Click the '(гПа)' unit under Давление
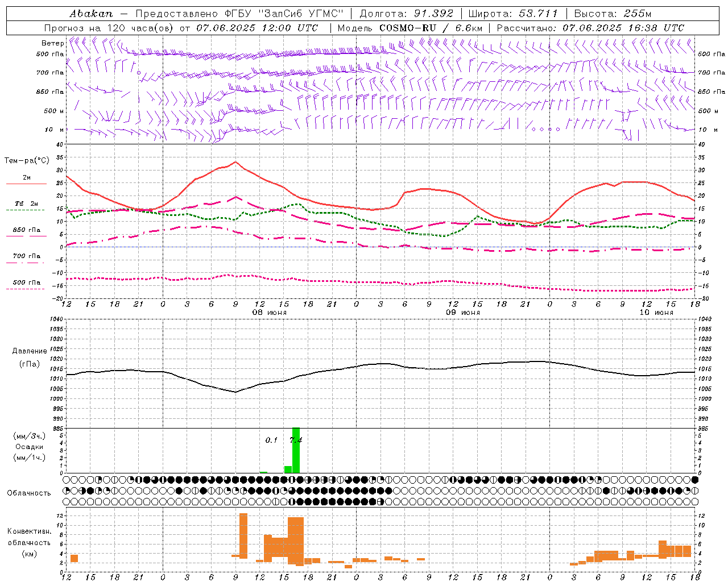Screen dimensions: 728x582 [x=29, y=364]
